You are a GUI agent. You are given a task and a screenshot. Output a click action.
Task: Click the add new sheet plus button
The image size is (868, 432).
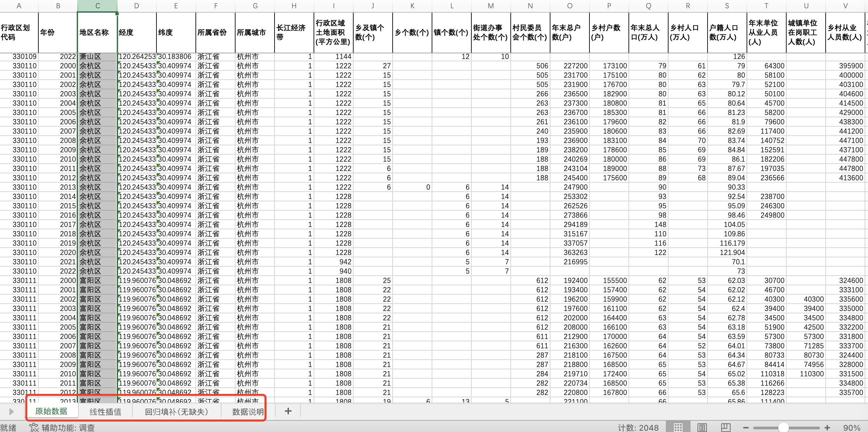pos(288,411)
